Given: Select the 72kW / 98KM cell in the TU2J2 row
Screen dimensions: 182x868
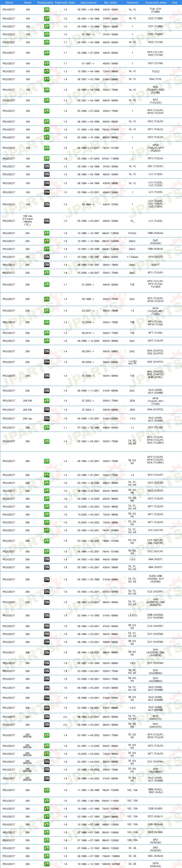Looking at the screenshot, I should coord(110,71).
